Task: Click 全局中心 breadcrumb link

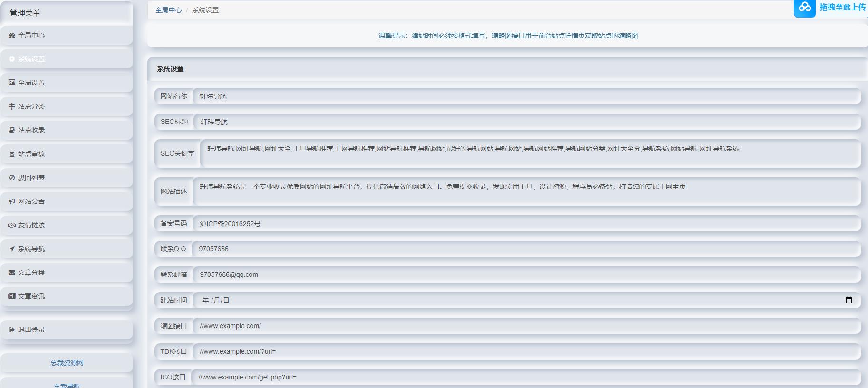Action: tap(168, 10)
